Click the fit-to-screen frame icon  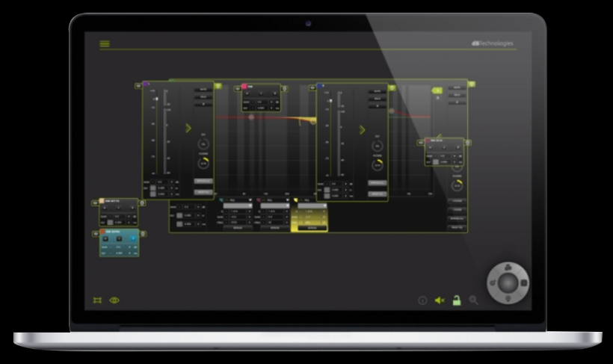pos(97,300)
